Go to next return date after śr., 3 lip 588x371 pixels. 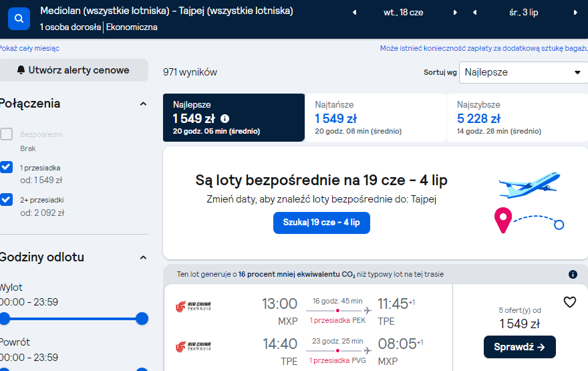pos(575,13)
